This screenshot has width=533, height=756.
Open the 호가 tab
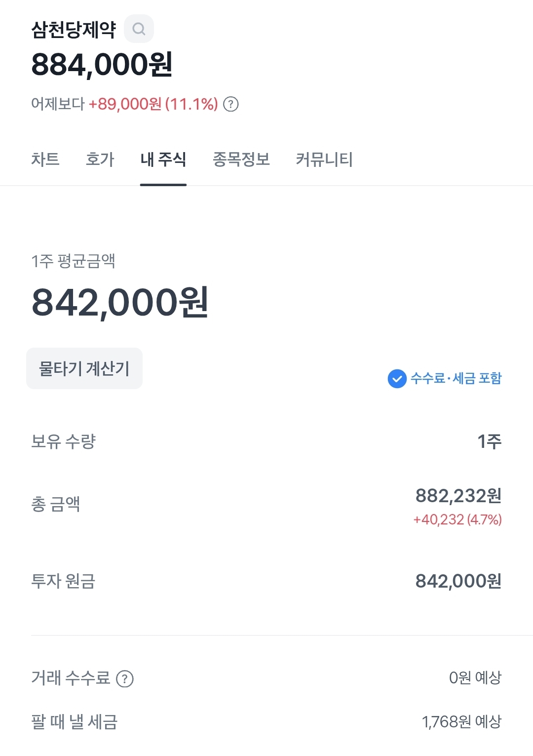click(100, 159)
